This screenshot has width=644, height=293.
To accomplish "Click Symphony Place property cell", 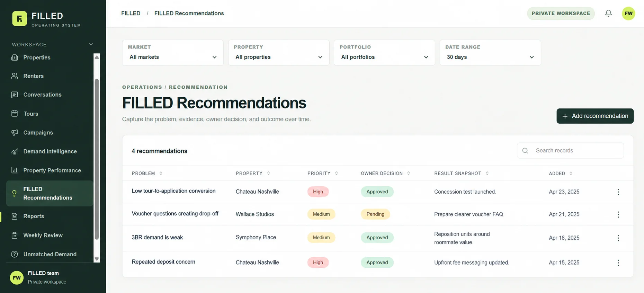I will [256, 237].
